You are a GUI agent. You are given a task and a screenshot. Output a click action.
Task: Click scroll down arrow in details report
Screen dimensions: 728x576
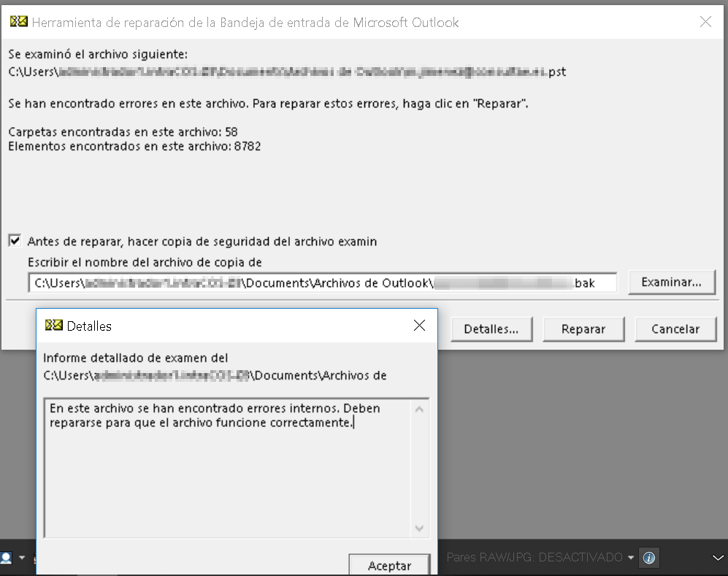coord(419,529)
